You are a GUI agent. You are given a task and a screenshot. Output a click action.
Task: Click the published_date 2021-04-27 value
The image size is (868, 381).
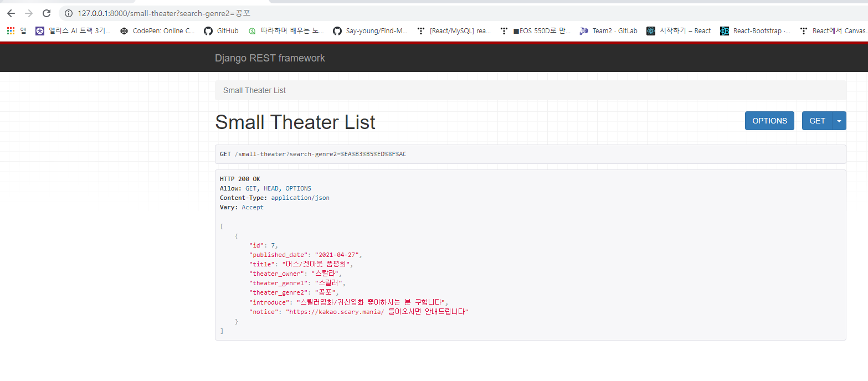click(338, 255)
